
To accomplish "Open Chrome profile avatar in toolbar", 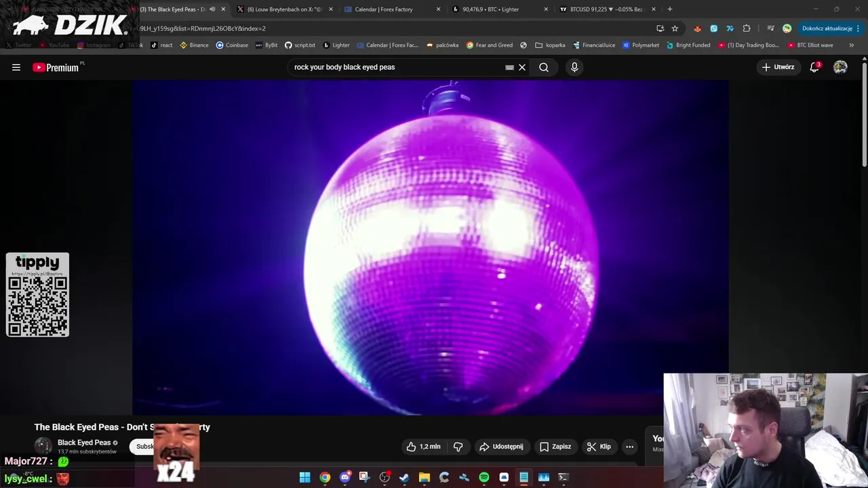I will [787, 28].
